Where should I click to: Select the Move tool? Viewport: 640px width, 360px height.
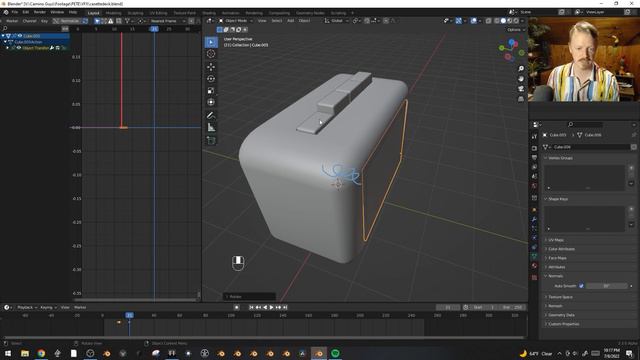pos(211,67)
